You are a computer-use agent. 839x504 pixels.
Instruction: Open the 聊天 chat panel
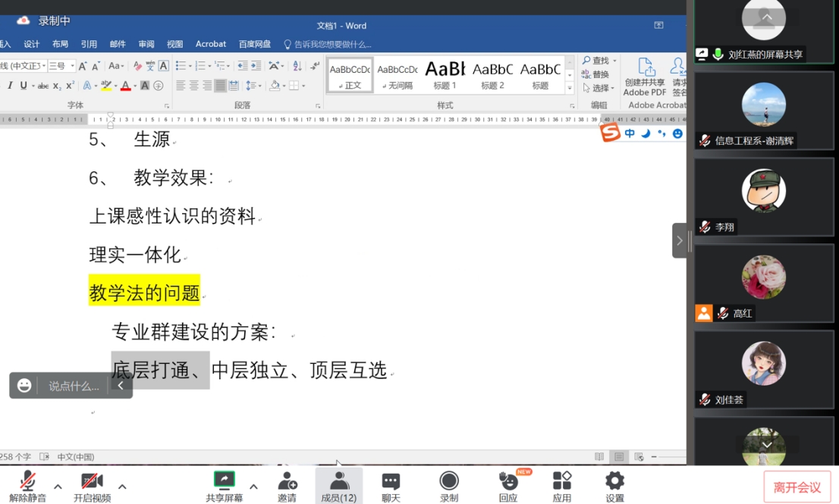[x=391, y=487]
